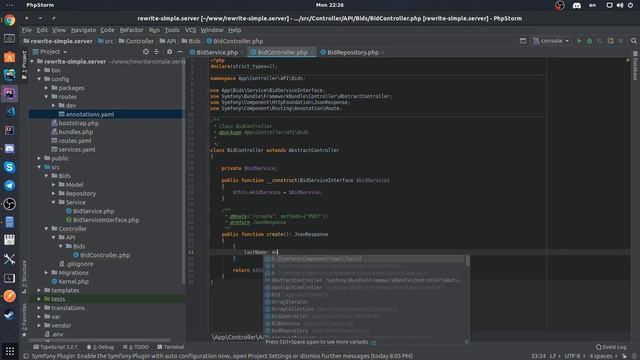Toggle the Favorites side tool window tab
The width and height of the screenshot is (640, 360).
pos(24,320)
